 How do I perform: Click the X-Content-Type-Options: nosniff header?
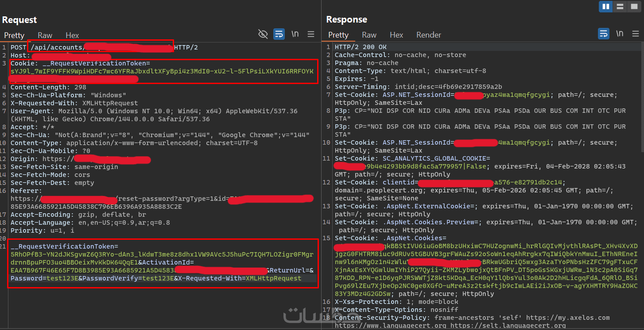(x=396, y=310)
